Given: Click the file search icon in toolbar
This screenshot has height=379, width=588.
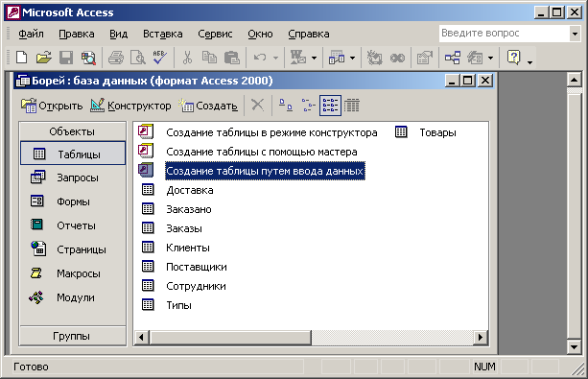Looking at the screenshot, I should point(88,58).
